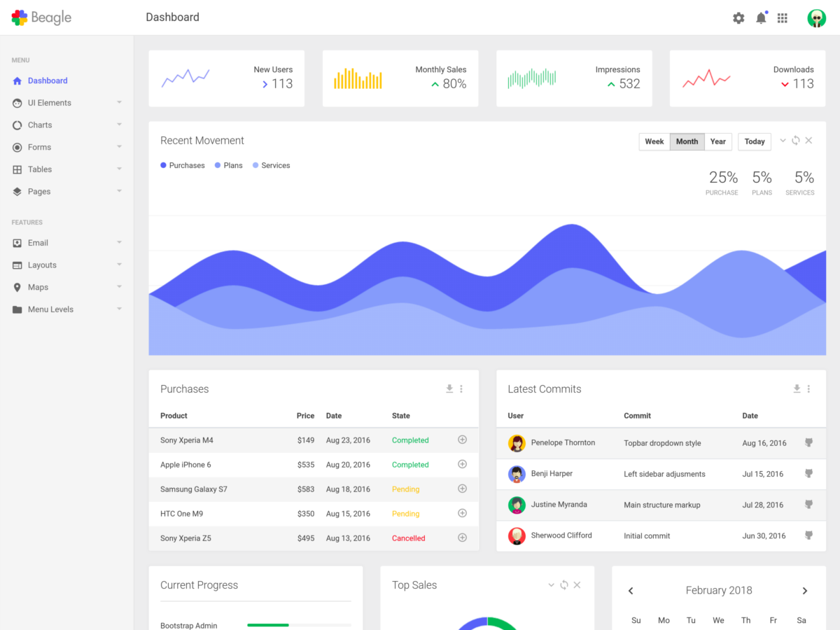Go to the next month in the calendar
The height and width of the screenshot is (630, 840).
click(x=805, y=590)
